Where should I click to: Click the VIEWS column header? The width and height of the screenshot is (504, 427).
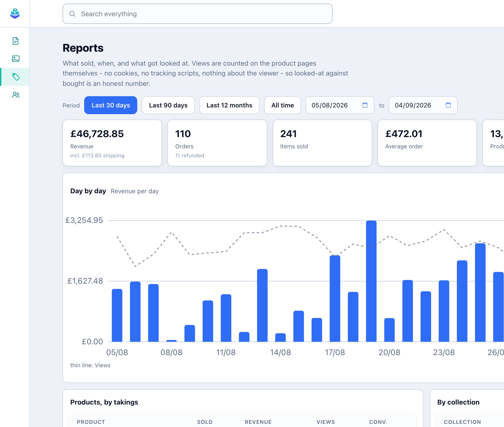[326, 422]
